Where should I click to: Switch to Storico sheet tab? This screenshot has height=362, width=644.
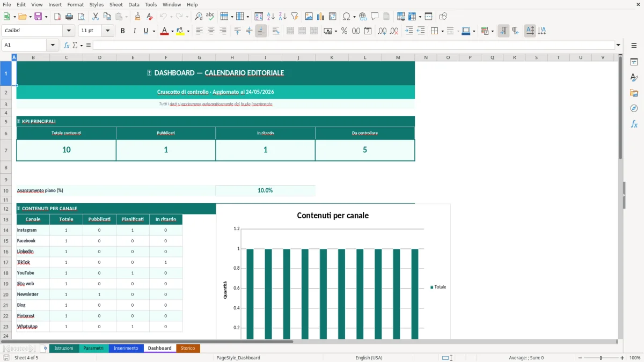point(188,348)
